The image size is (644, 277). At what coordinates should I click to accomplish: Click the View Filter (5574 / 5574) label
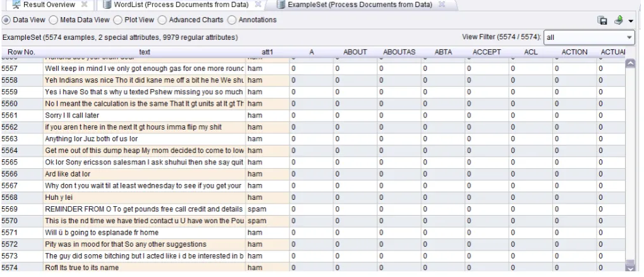point(501,37)
